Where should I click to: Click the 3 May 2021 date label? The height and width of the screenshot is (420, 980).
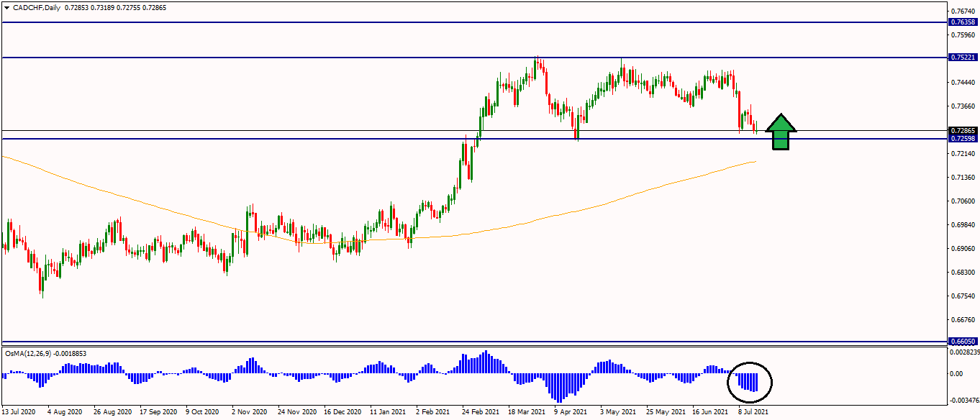pos(618,413)
